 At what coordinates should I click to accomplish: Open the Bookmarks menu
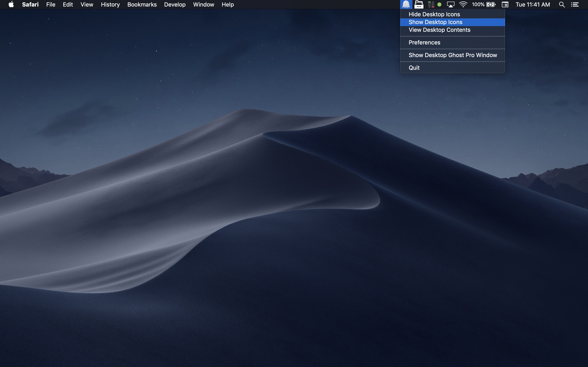tap(142, 4)
